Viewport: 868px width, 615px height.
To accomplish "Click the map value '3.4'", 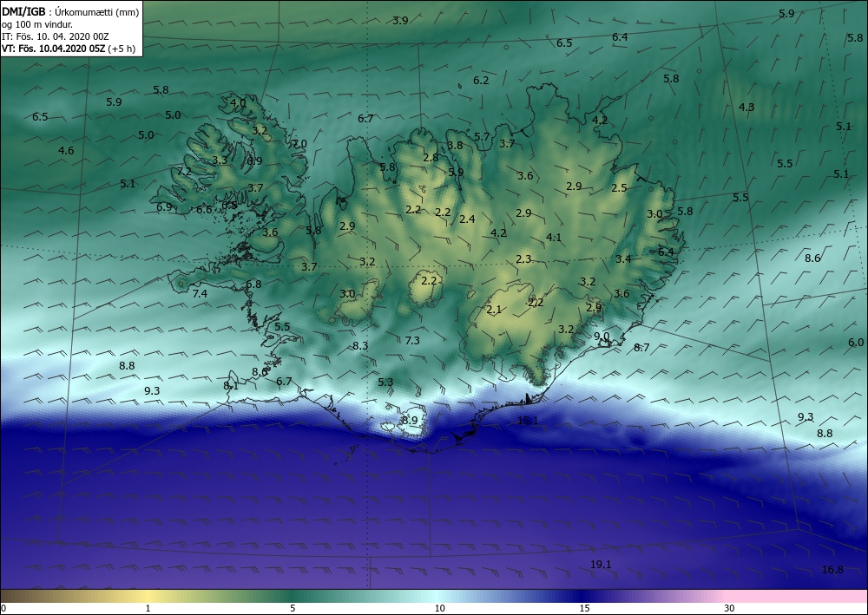I will (x=623, y=258).
